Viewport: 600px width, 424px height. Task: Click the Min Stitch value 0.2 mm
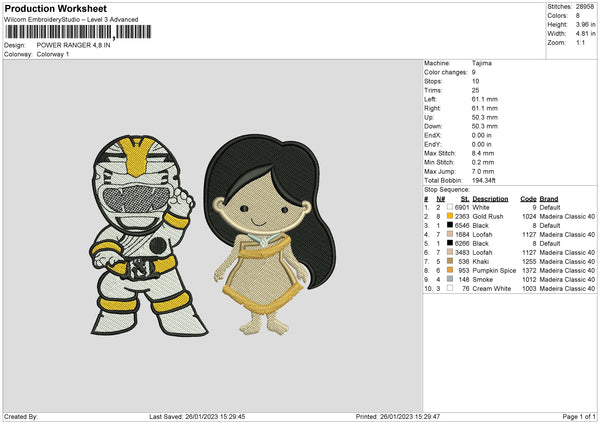click(x=483, y=162)
